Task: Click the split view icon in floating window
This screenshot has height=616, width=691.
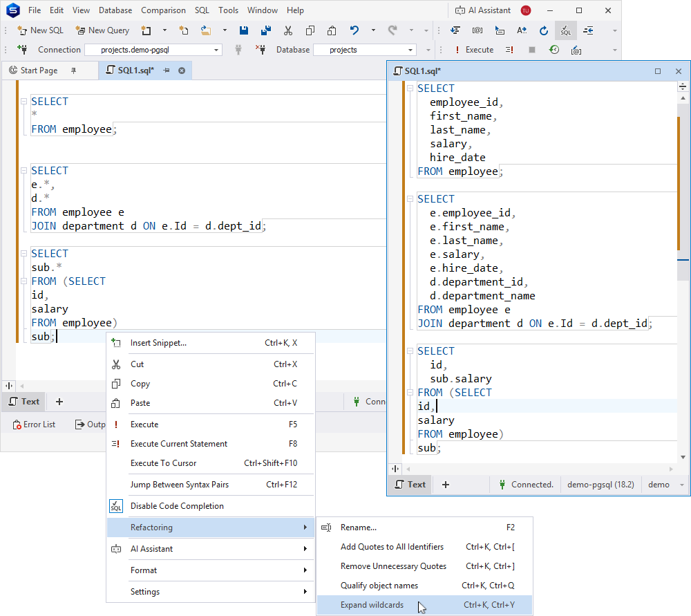Action: [395, 469]
